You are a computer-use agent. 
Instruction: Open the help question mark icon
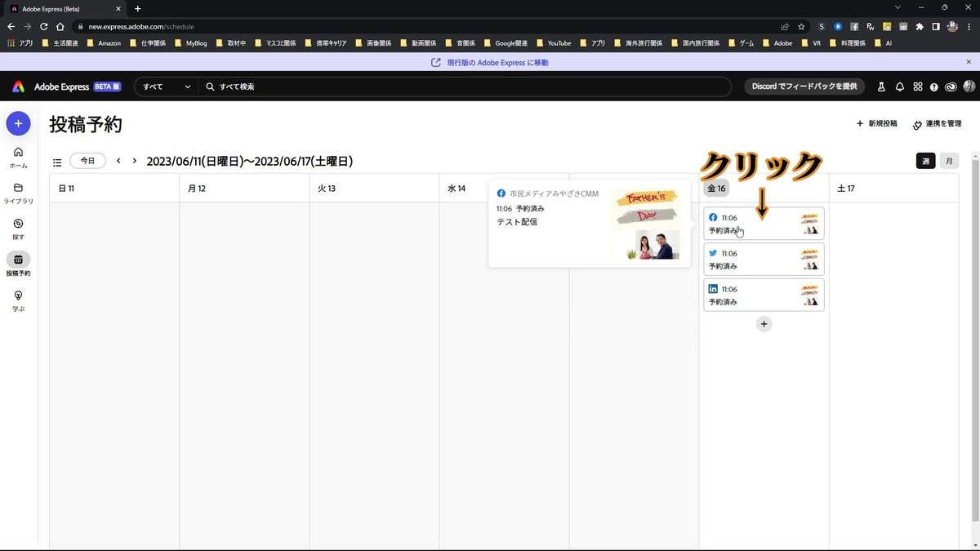tap(934, 87)
